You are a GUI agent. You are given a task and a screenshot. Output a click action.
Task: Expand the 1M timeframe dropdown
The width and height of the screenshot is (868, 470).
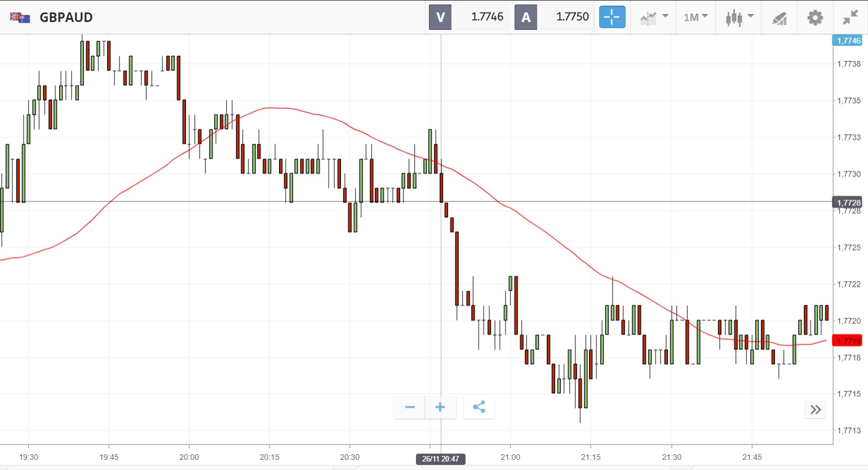click(696, 17)
